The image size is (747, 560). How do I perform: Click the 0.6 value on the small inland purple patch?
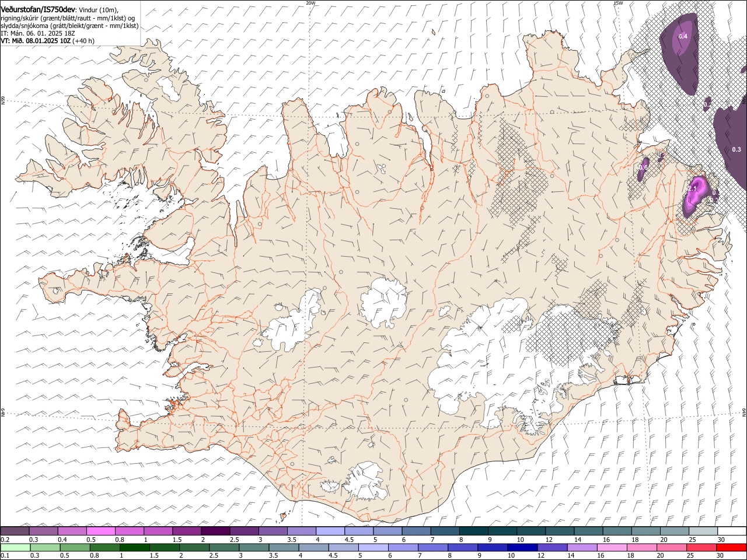643,167
